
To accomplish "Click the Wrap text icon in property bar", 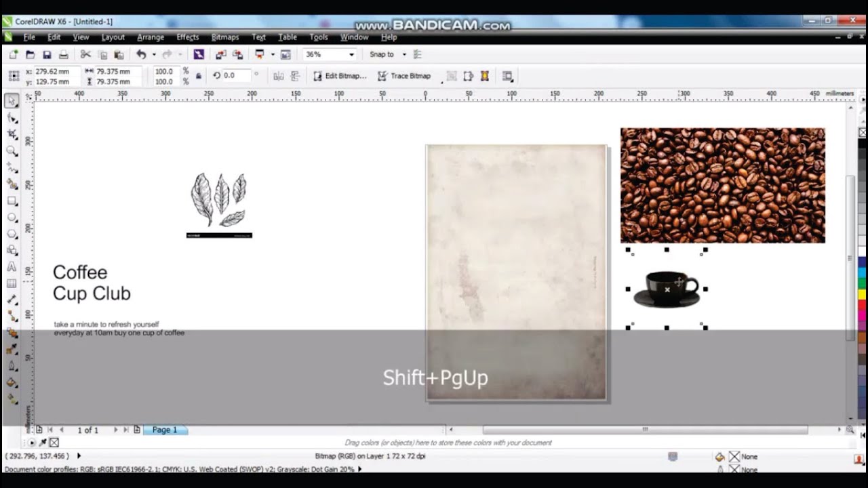I will [x=507, y=76].
